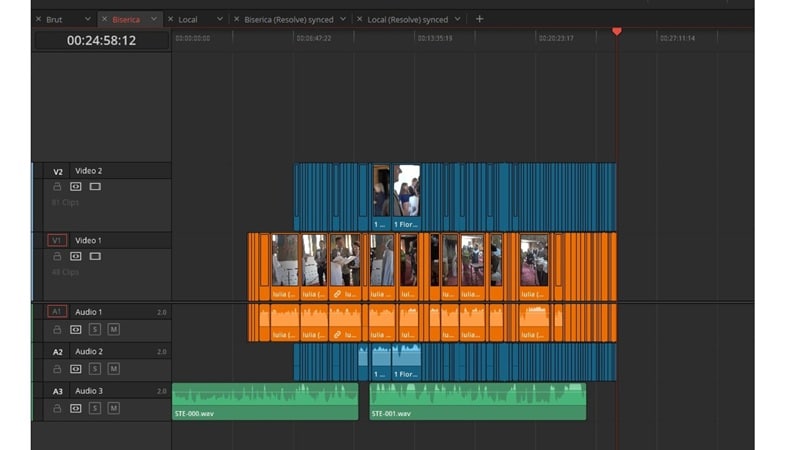800x450 pixels.
Task: Solo the Audio 2 track
Action: pyautogui.click(x=95, y=369)
